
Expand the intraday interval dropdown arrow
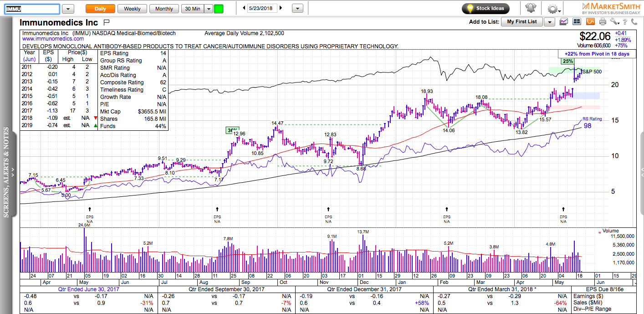tap(209, 9)
